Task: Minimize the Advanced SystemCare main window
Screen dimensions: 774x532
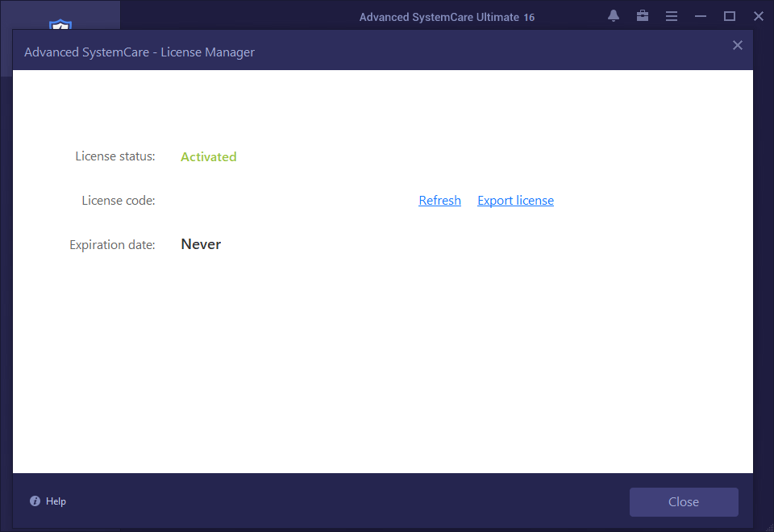Action: point(701,16)
